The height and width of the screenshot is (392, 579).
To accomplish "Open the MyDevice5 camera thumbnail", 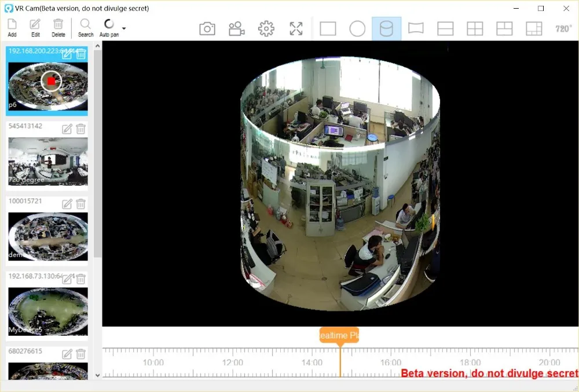I will click(48, 312).
